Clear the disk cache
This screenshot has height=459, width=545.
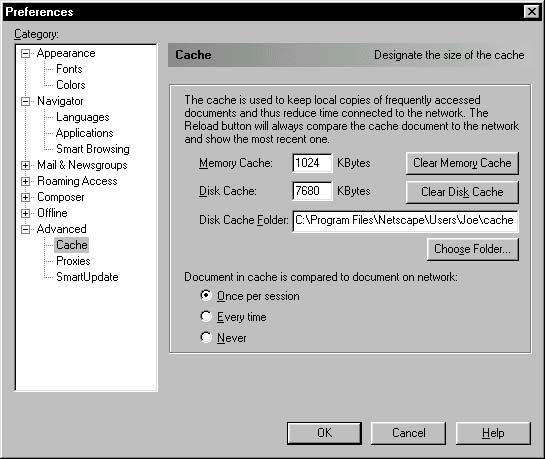(x=462, y=192)
